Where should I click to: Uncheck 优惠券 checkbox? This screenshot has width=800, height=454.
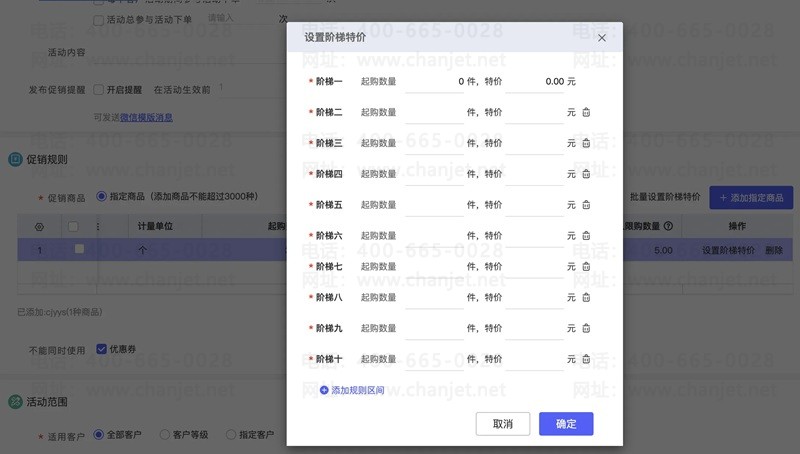click(101, 349)
